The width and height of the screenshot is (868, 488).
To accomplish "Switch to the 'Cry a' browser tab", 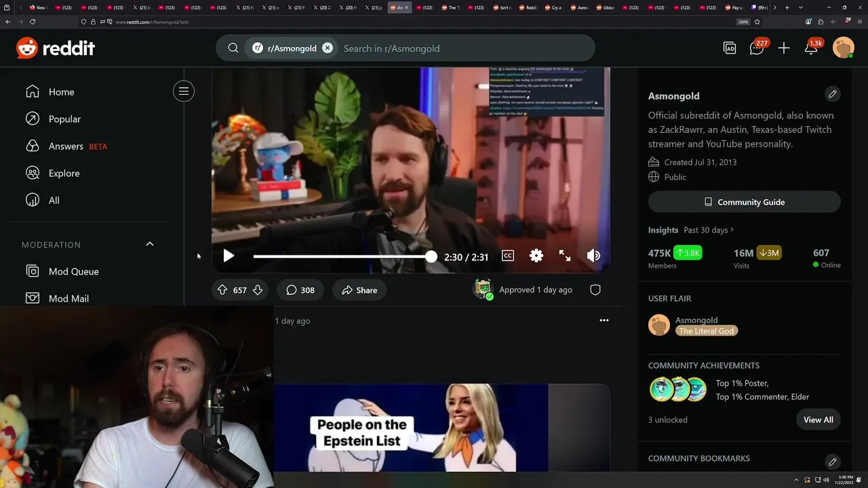I will 553,7.
